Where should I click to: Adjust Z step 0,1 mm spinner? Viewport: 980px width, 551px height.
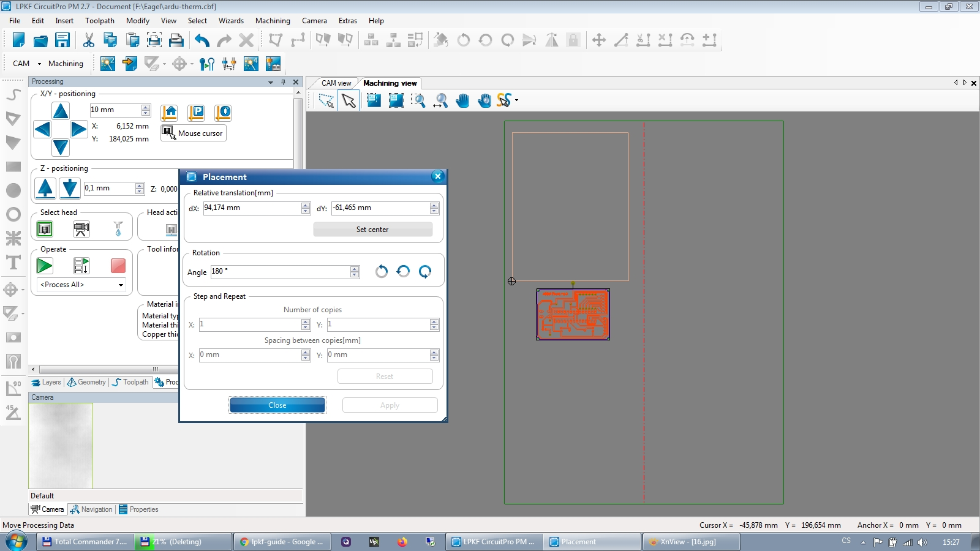pyautogui.click(x=140, y=189)
